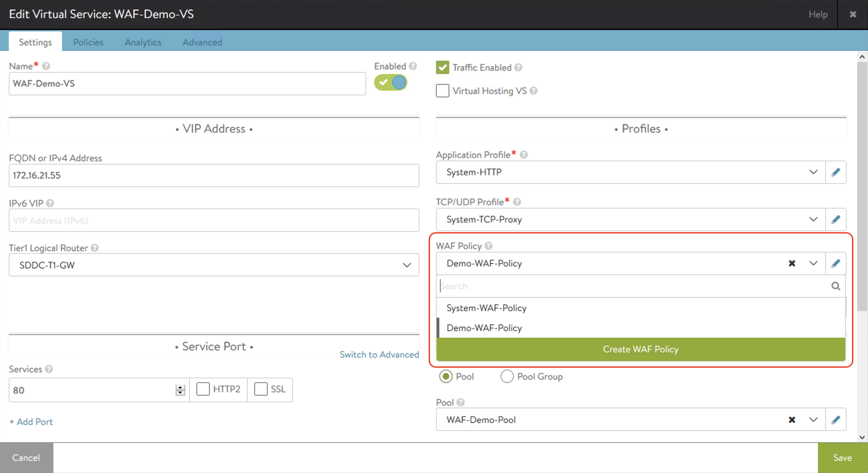This screenshot has height=473, width=868.
Task: Enable the SSL checkbox for port 80
Action: tap(261, 389)
